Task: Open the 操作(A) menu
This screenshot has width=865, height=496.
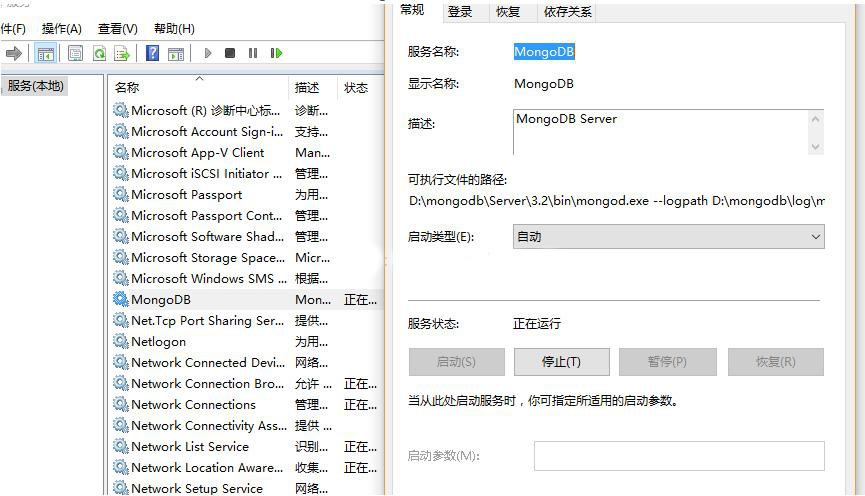Action: [62, 29]
